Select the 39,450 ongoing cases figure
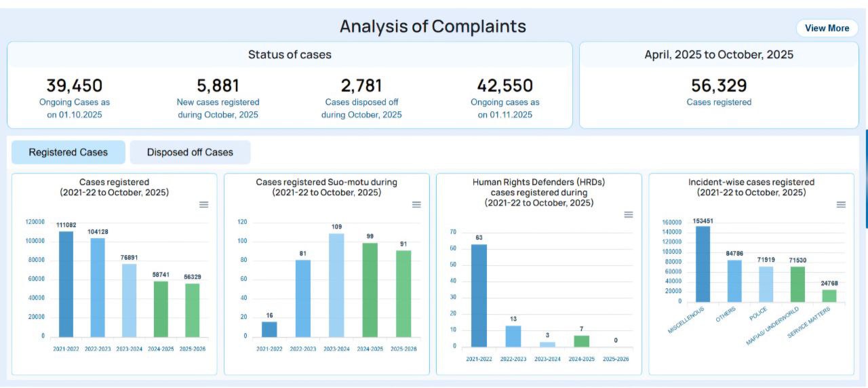Screen dimensions: 868x388 75,86
